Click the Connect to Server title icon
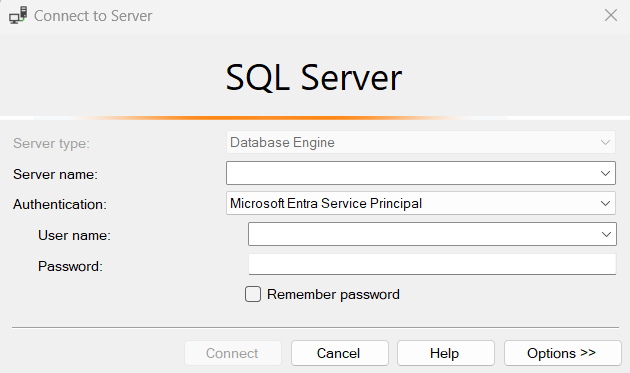 (18, 15)
